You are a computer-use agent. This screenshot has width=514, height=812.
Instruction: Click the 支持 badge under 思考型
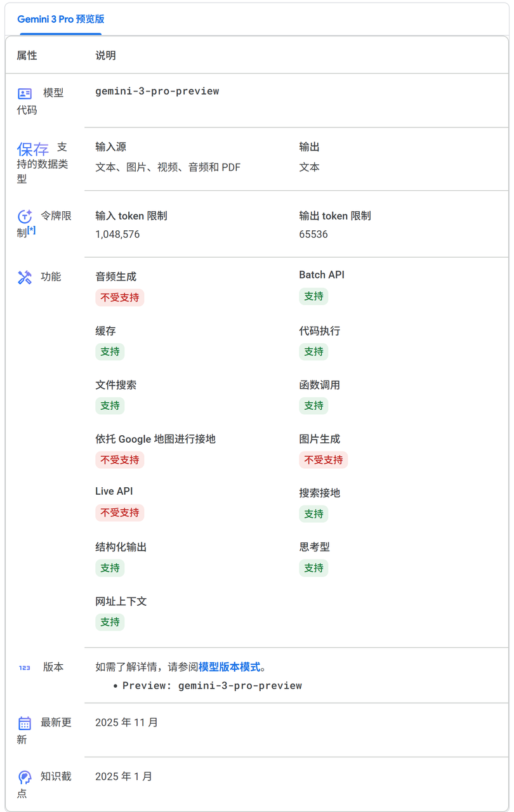click(313, 568)
